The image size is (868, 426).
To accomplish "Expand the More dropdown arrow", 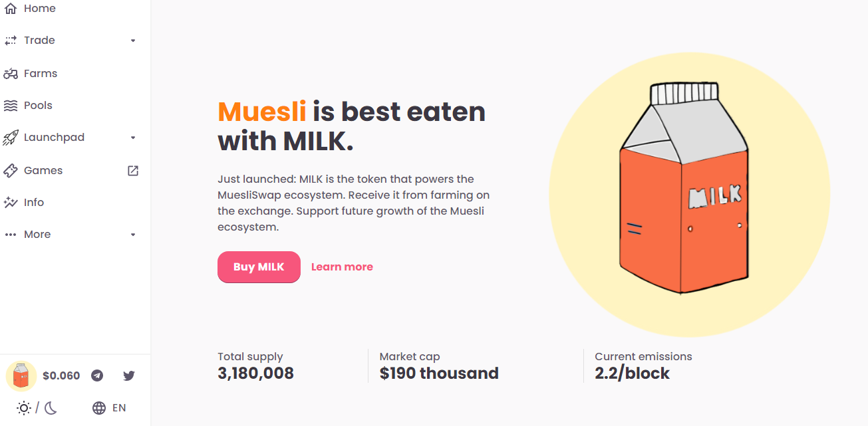I will click(133, 235).
